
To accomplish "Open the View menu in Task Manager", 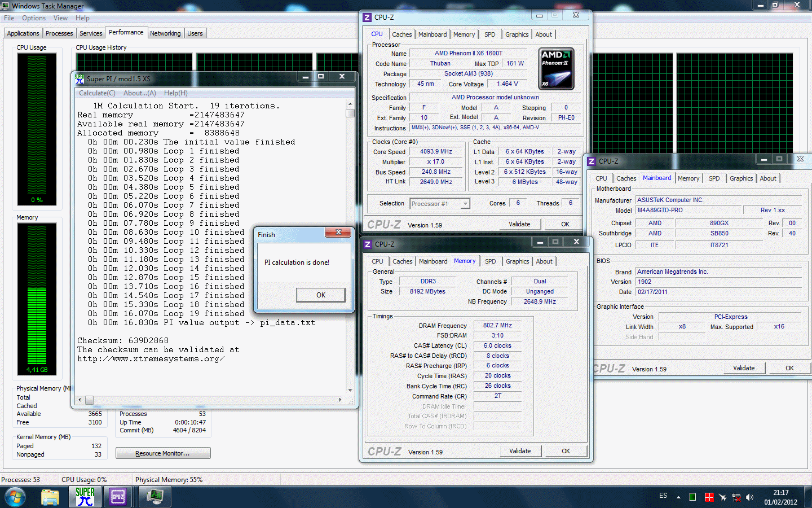I will [x=60, y=18].
